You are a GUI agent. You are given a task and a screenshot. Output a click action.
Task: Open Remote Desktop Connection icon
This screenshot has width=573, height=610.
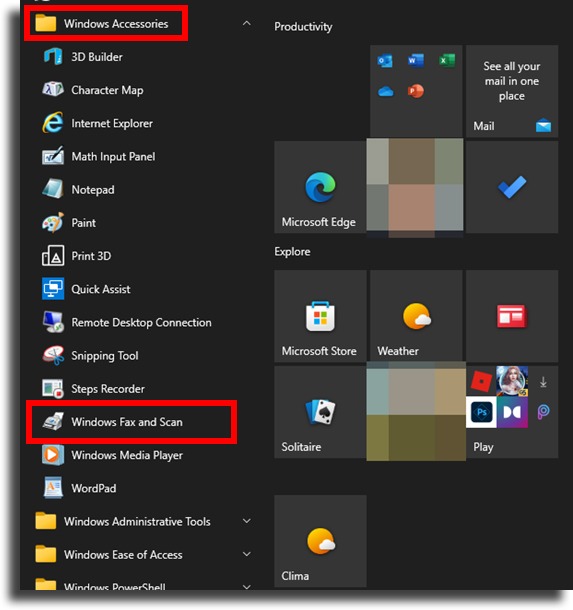pos(53,322)
